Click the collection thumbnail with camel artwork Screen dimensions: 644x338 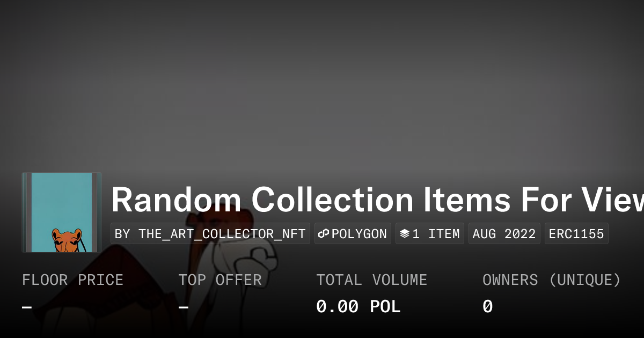click(62, 212)
